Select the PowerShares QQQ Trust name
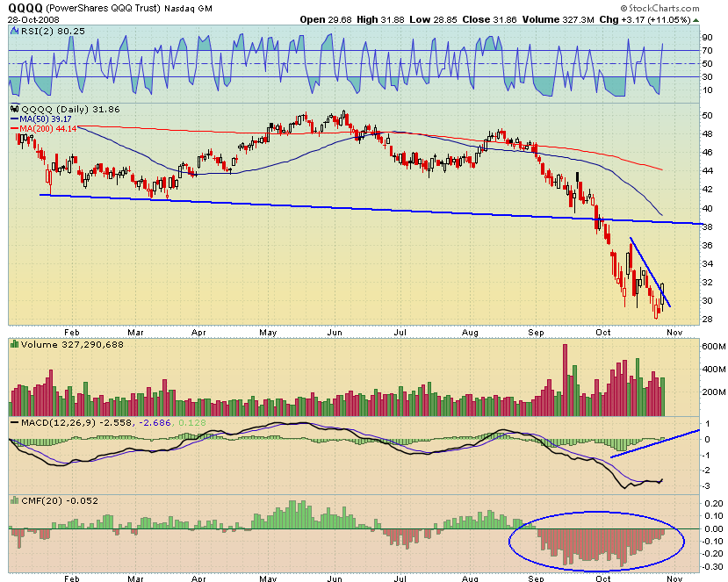The width and height of the screenshot is (728, 582). pos(104,9)
